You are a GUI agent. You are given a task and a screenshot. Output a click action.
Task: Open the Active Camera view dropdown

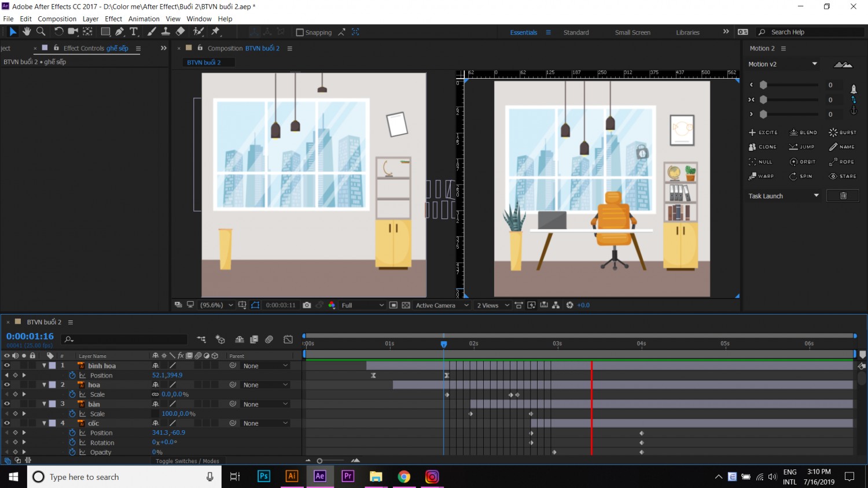pos(442,305)
